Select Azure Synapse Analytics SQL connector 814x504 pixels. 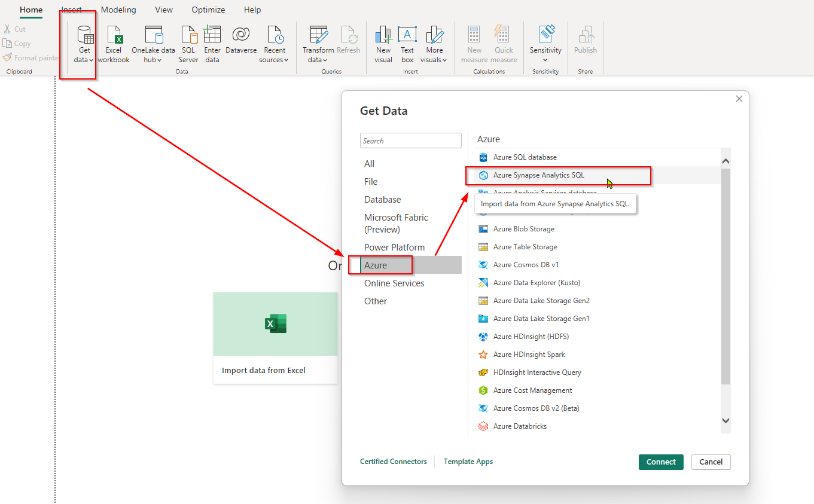tap(598, 175)
